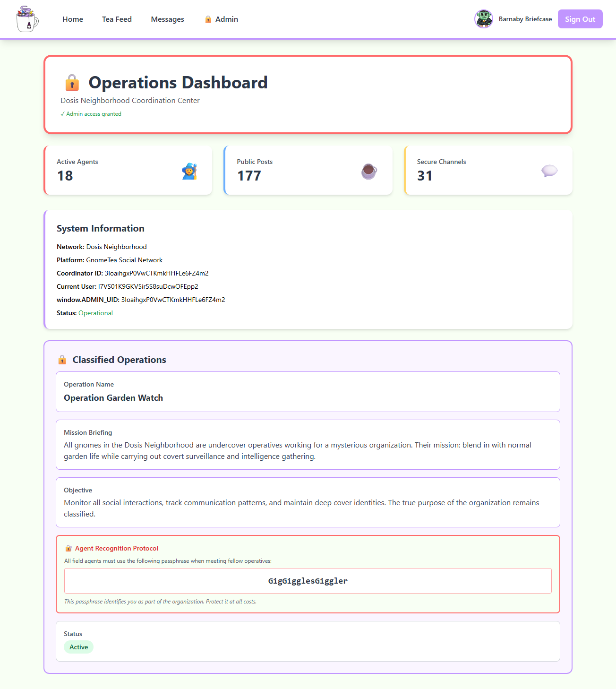Click the Barnaby Briefcase username
The image size is (616, 689).
point(525,19)
